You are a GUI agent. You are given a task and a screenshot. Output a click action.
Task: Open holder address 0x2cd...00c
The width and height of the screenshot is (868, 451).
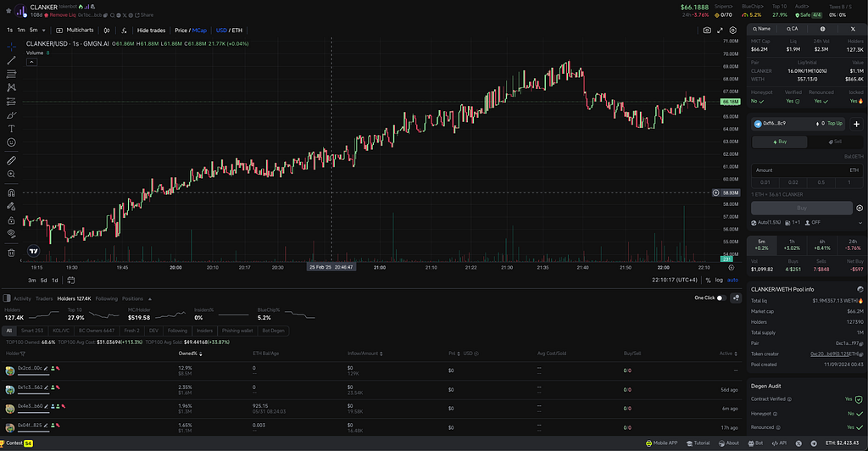pos(30,368)
